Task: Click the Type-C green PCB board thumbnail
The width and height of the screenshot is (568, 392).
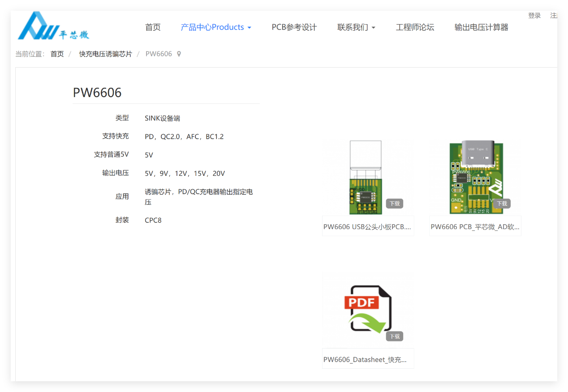Action: pos(475,176)
